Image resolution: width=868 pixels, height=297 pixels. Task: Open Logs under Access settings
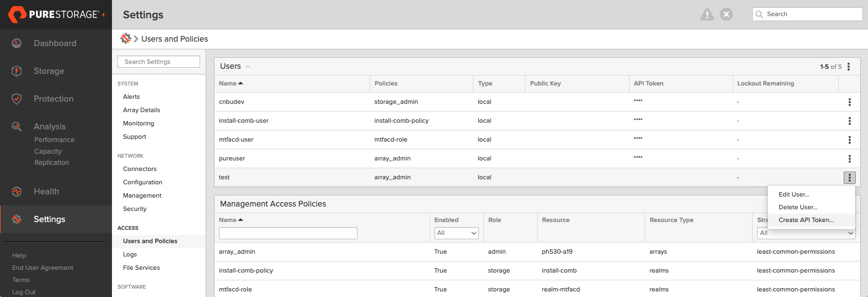tap(130, 254)
